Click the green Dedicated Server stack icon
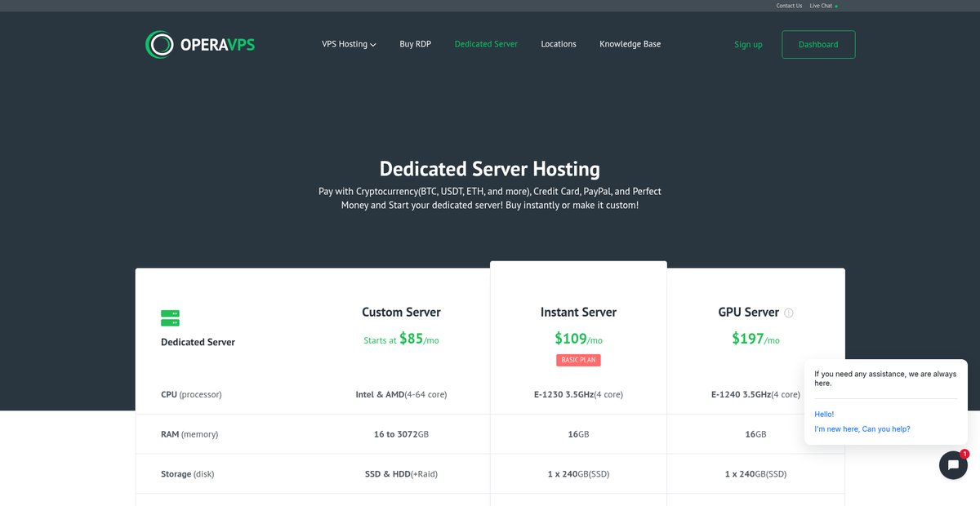 pos(170,318)
